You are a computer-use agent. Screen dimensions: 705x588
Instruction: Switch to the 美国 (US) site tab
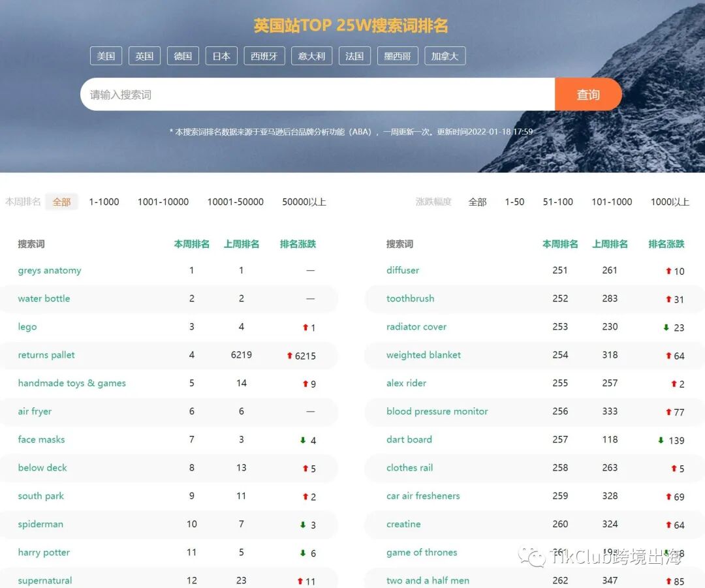106,55
